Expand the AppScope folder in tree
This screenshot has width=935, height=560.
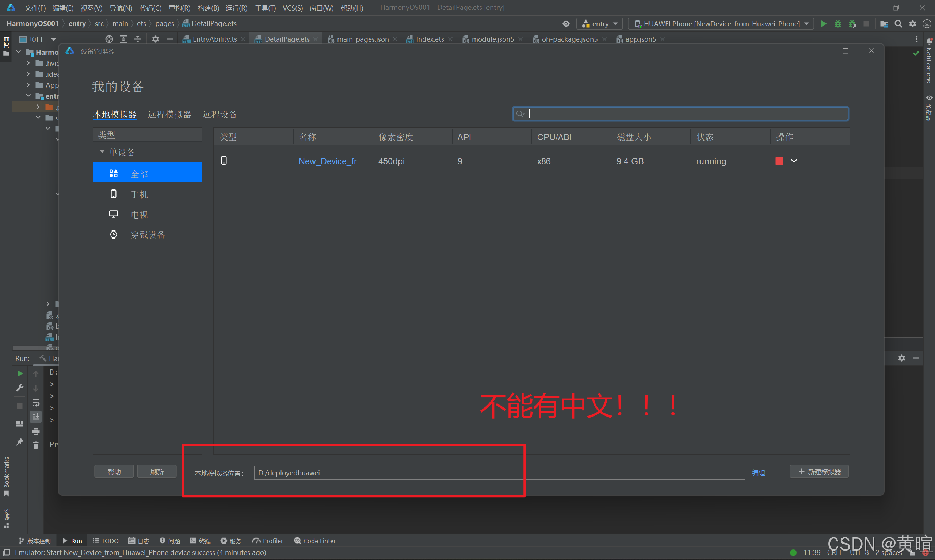pos(28,85)
